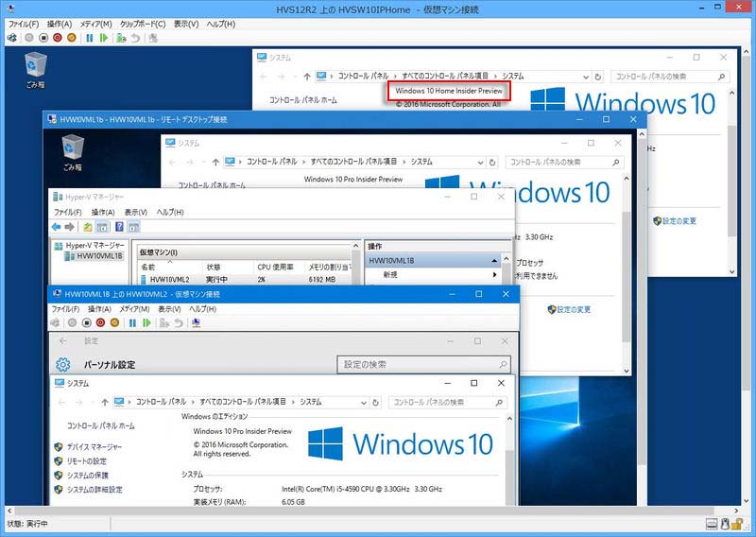The width and height of the screenshot is (756, 537).
Task: Click the search field in topmost システム window
Action: tap(670, 77)
